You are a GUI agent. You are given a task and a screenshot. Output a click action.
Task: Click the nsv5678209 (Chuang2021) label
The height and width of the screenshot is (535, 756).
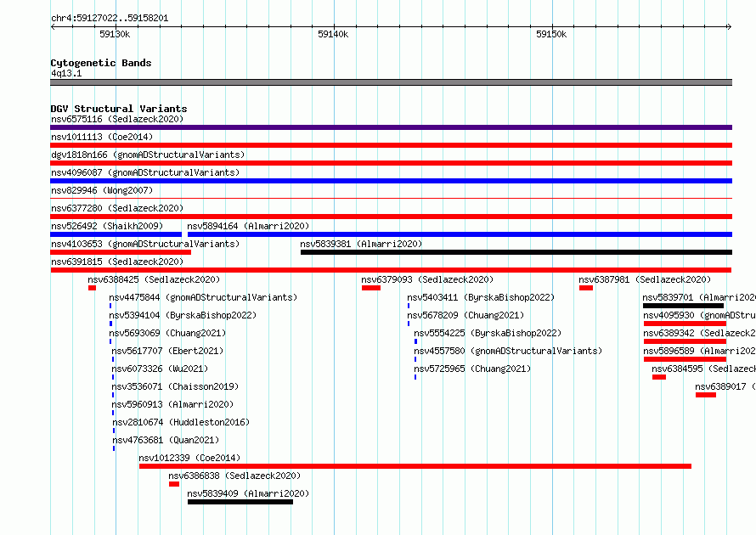465,315
